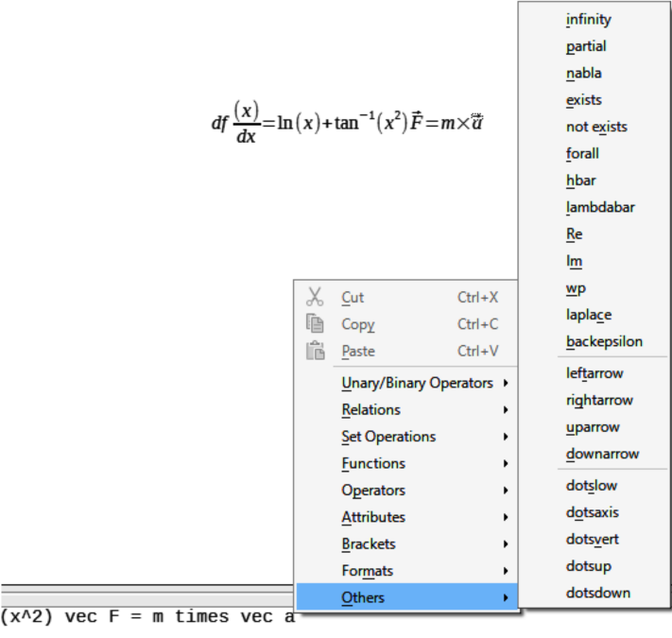The image size is (672, 638).
Task: Open the Operators submenu
Action: (x=373, y=491)
